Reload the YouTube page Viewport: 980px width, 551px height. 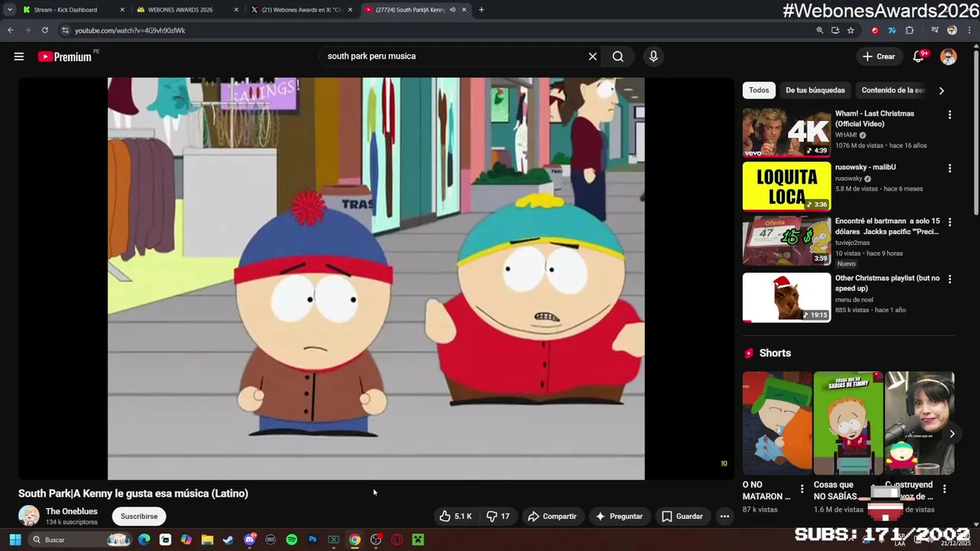[x=45, y=31]
